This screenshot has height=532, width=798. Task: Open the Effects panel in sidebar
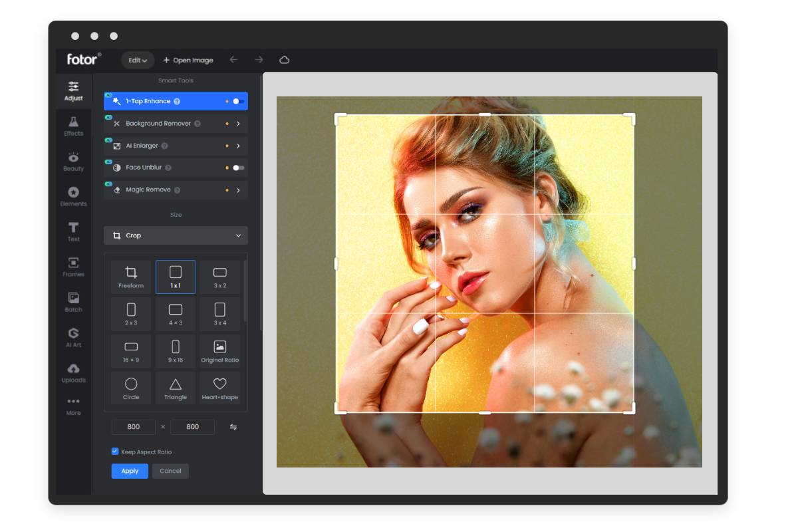(x=73, y=126)
